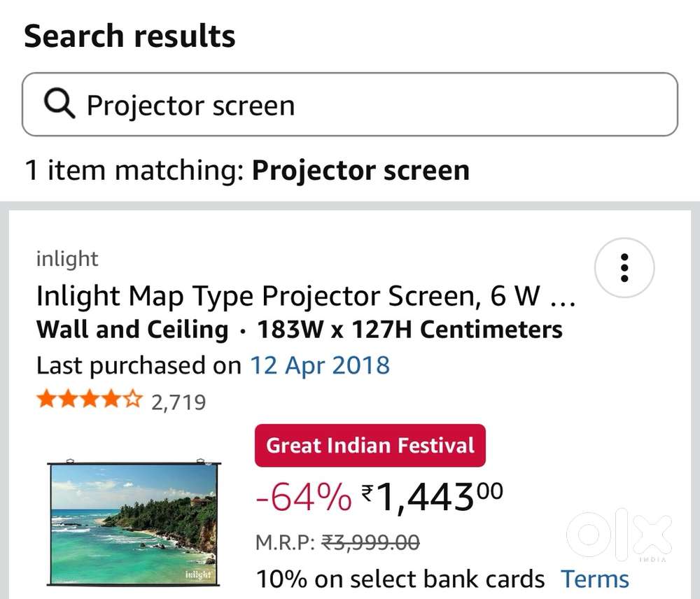Click the Last purchased on label
The width and height of the screenshot is (700, 599).
(139, 365)
